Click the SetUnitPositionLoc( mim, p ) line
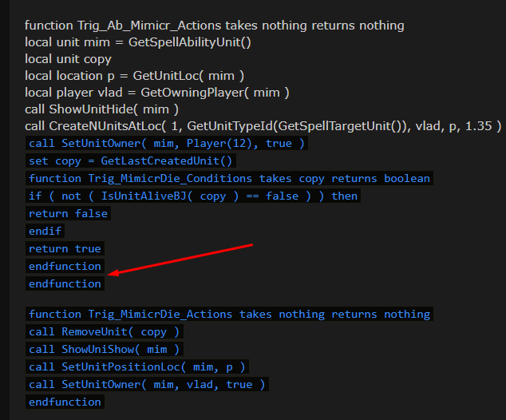 click(138, 367)
